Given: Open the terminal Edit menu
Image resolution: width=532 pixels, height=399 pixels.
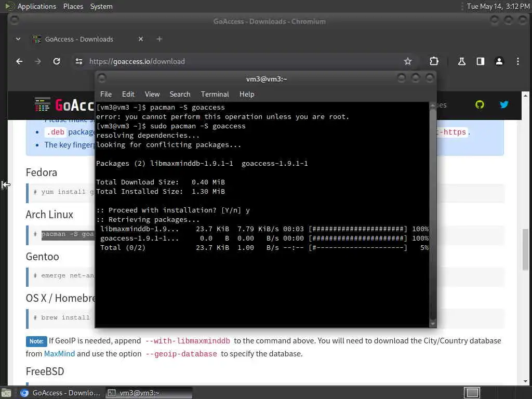Looking at the screenshot, I should tap(128, 95).
